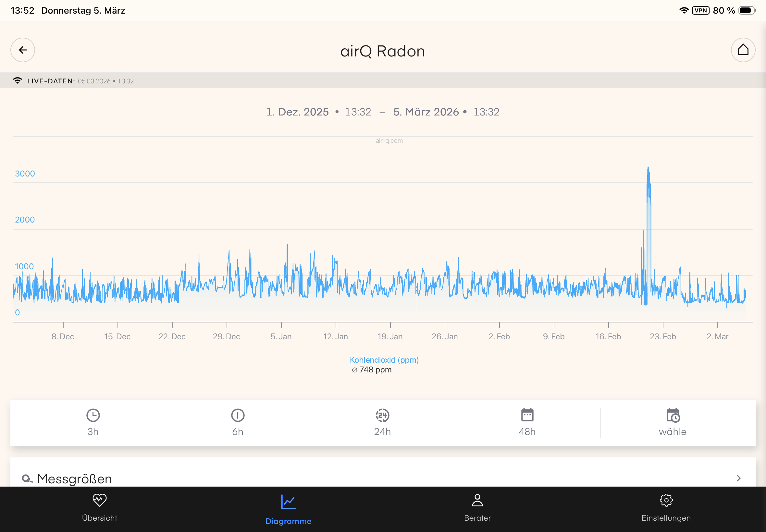The height and width of the screenshot is (532, 766).
Task: Tap the VPN status indicator
Action: click(701, 11)
